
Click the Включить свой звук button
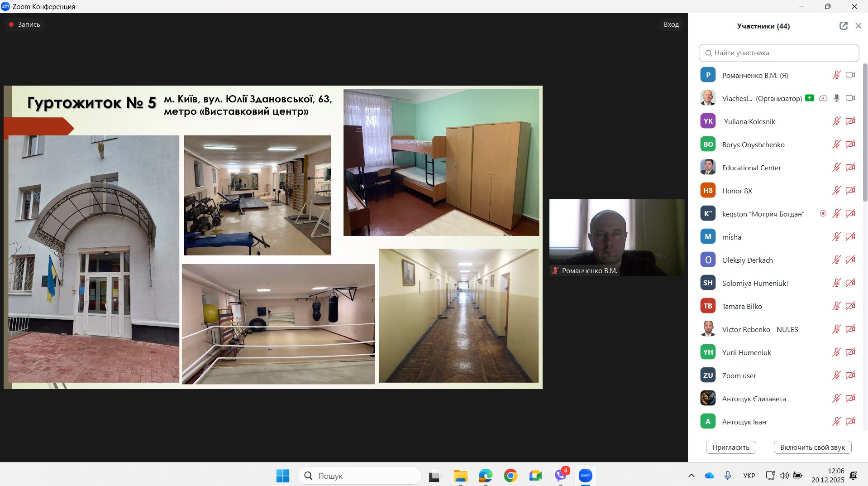pyautogui.click(x=812, y=447)
